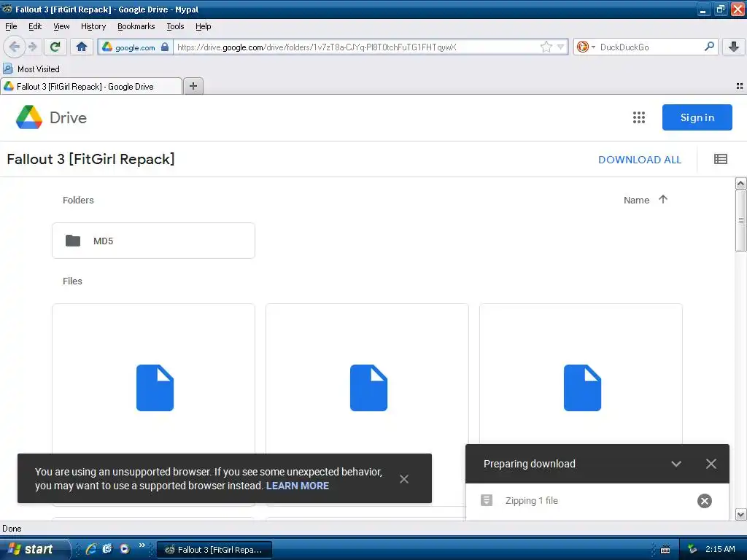
Task: Click the network tray icon
Action: pyautogui.click(x=692, y=549)
